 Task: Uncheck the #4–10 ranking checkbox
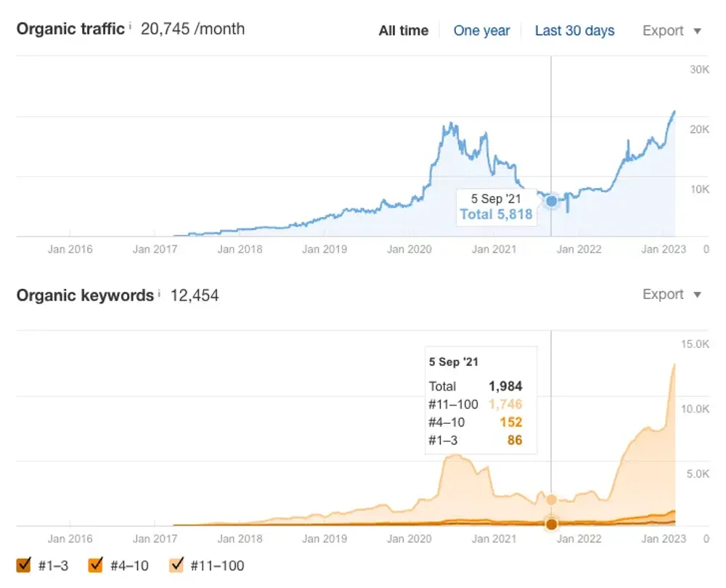click(94, 565)
